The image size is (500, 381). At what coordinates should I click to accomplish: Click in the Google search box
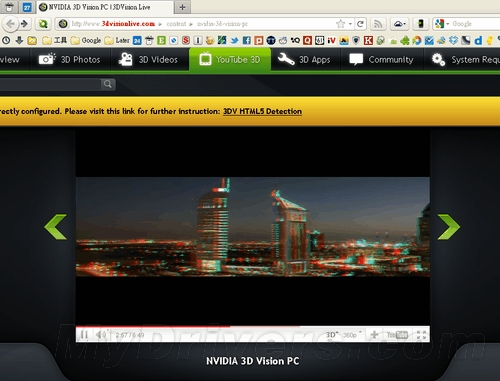pyautogui.click(x=476, y=24)
